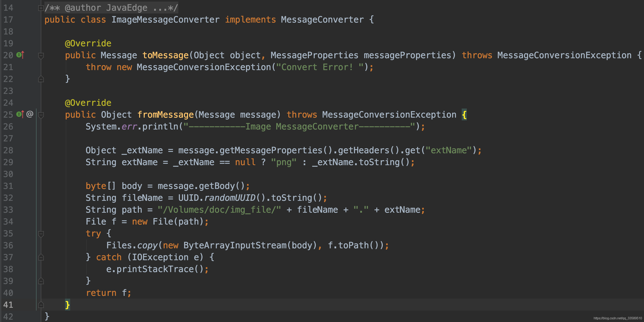Click the implements gutter icon beside fromMessage
644x322 pixels.
tap(20, 114)
